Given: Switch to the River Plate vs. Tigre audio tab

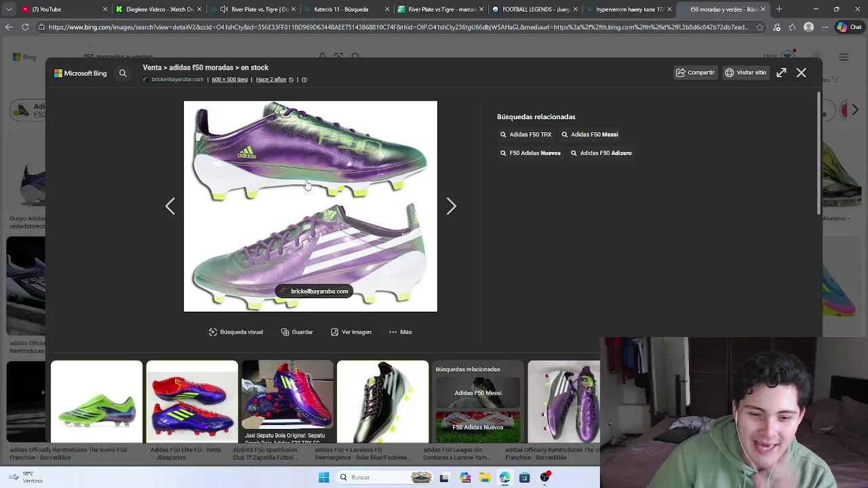Looking at the screenshot, I should 252,9.
